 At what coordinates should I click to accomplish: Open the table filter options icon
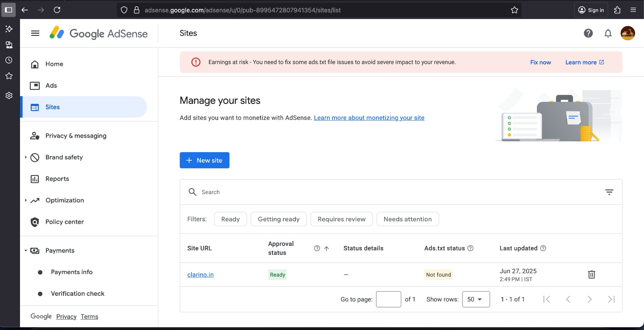[609, 192]
